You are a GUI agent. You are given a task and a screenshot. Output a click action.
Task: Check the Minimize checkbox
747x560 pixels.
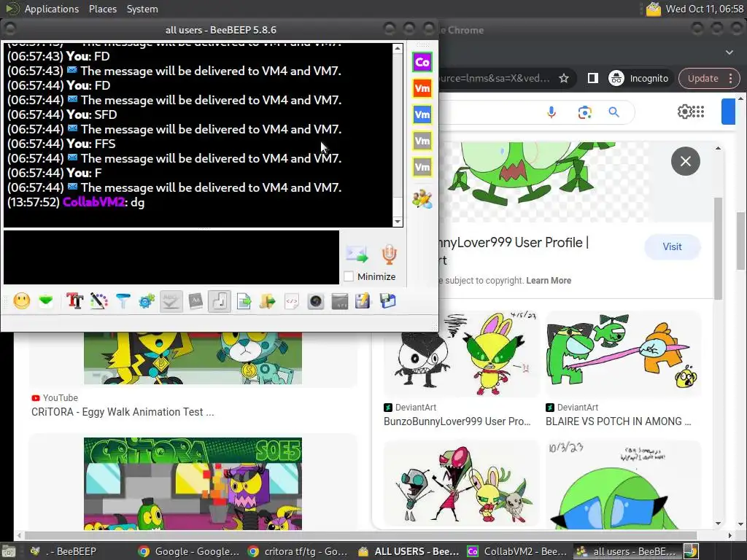(349, 276)
